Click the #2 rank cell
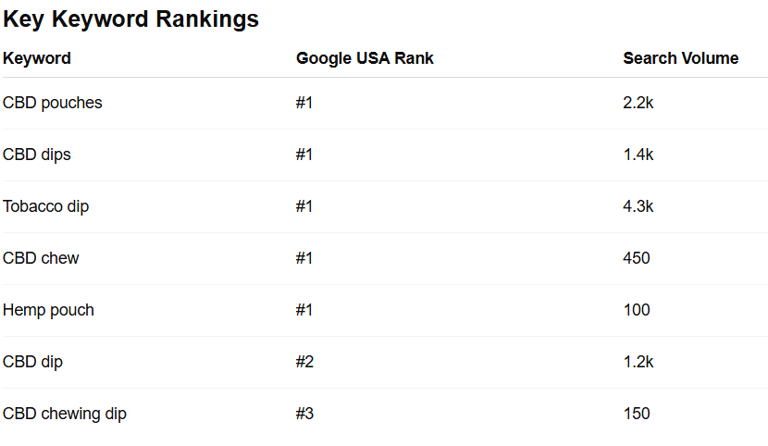Screen dimensions: 768x446 (305, 363)
